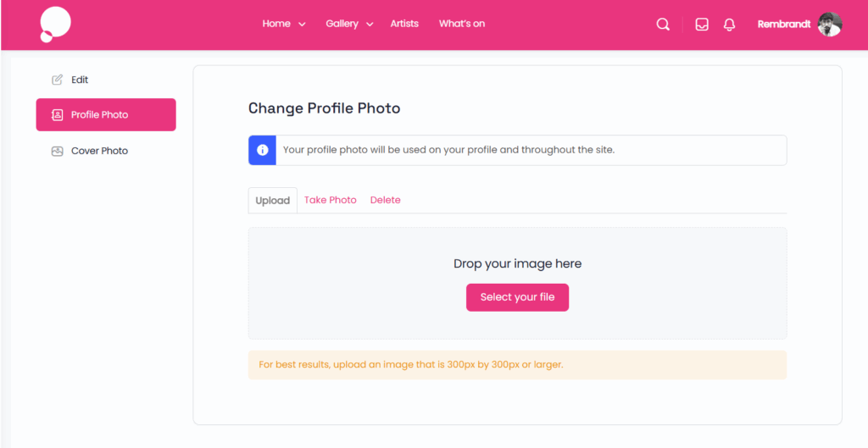Click the Cover Photo sidebar icon
Viewport: 868px width, 448px height.
click(x=58, y=151)
